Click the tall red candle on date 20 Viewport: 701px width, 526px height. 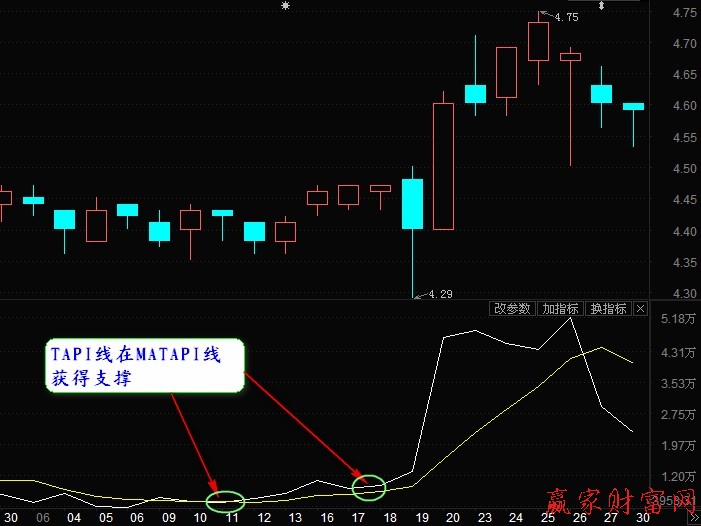point(443,166)
